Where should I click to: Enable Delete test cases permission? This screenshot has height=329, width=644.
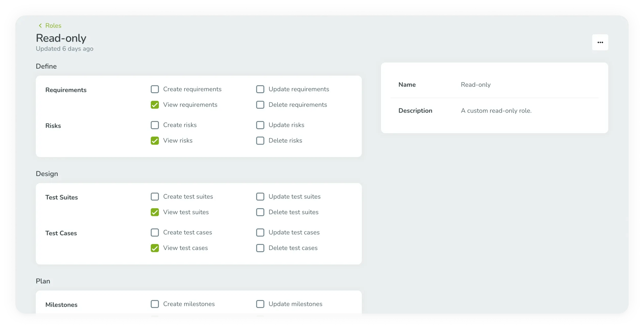[260, 248]
